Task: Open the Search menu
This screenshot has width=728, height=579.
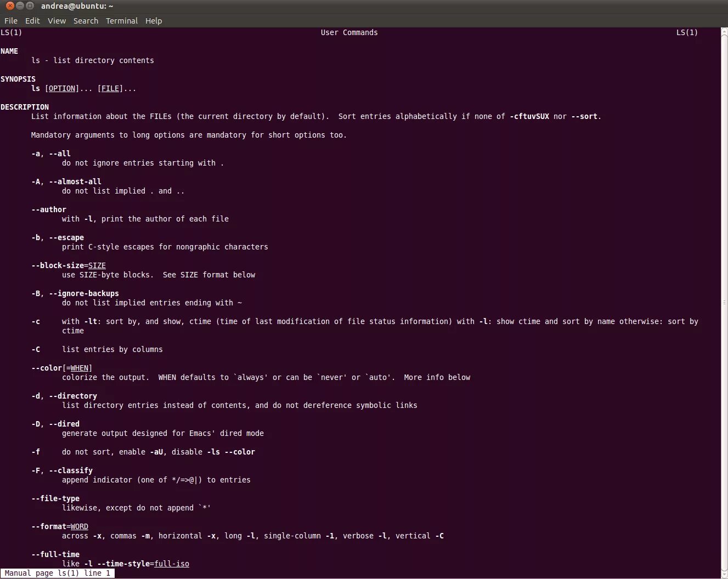Action: tap(86, 21)
